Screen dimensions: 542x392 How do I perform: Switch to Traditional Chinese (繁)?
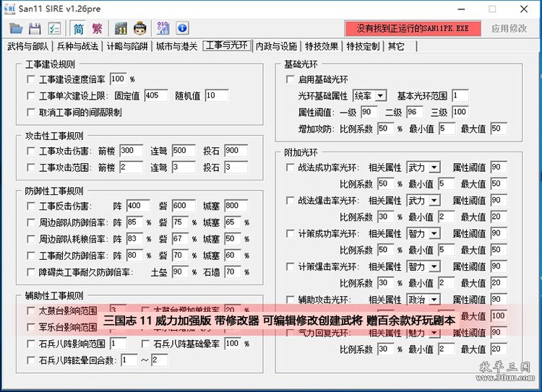(x=97, y=28)
